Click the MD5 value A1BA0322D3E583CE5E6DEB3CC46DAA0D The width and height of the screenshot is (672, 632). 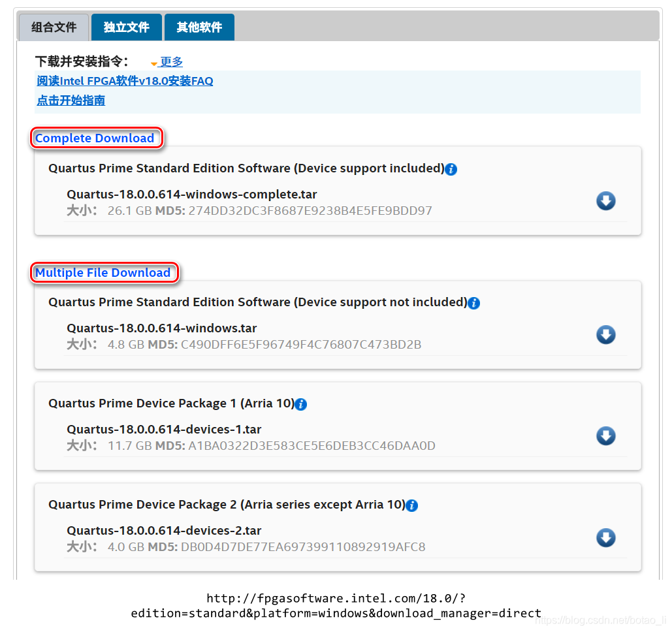click(x=312, y=446)
